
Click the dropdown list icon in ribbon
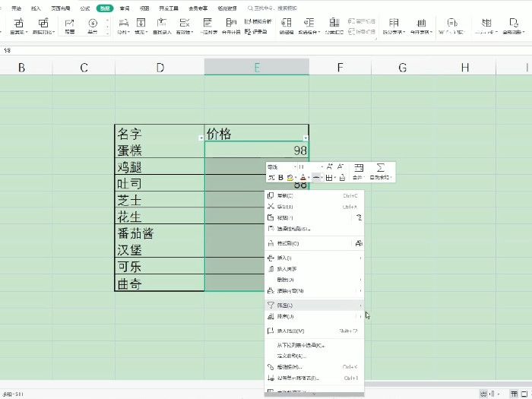(207, 23)
